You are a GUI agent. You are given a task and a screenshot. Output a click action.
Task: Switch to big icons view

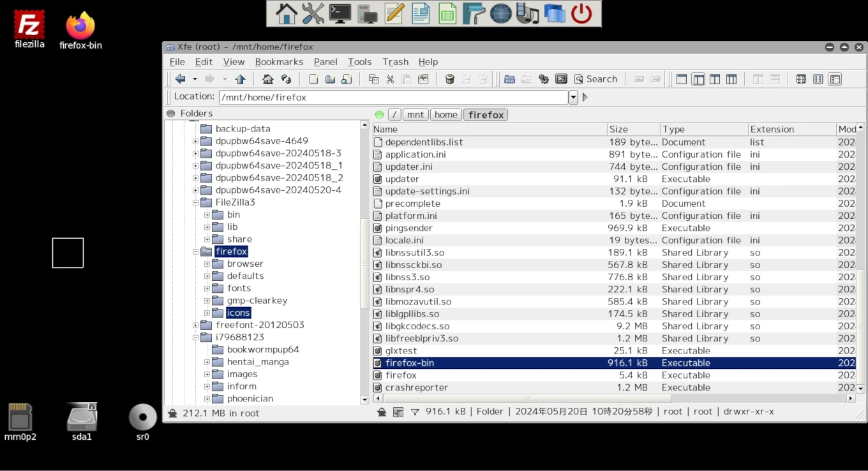[801, 79]
